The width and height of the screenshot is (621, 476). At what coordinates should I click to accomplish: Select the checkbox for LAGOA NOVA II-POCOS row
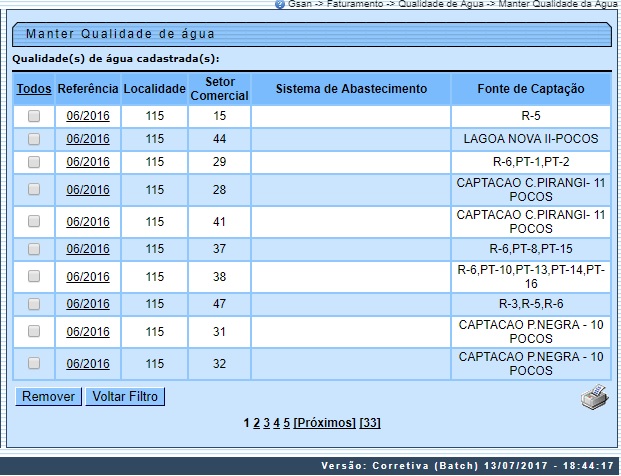click(x=34, y=139)
